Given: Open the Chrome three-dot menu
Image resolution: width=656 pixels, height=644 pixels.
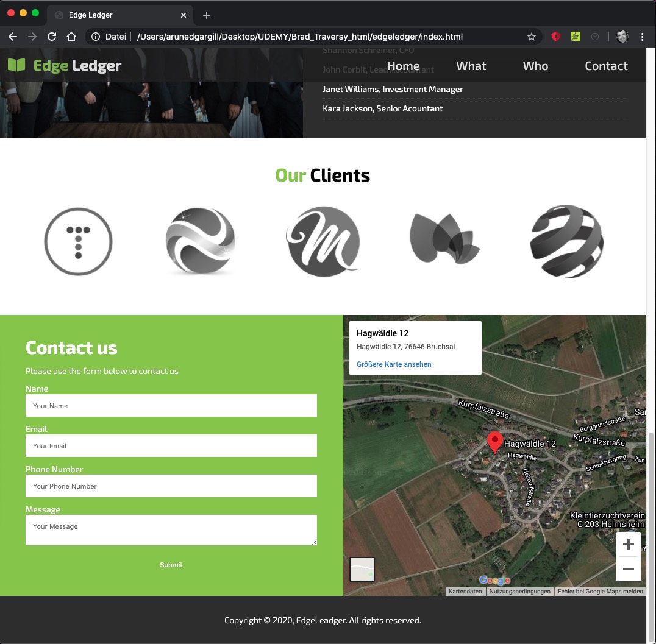Looking at the screenshot, I should (x=642, y=37).
